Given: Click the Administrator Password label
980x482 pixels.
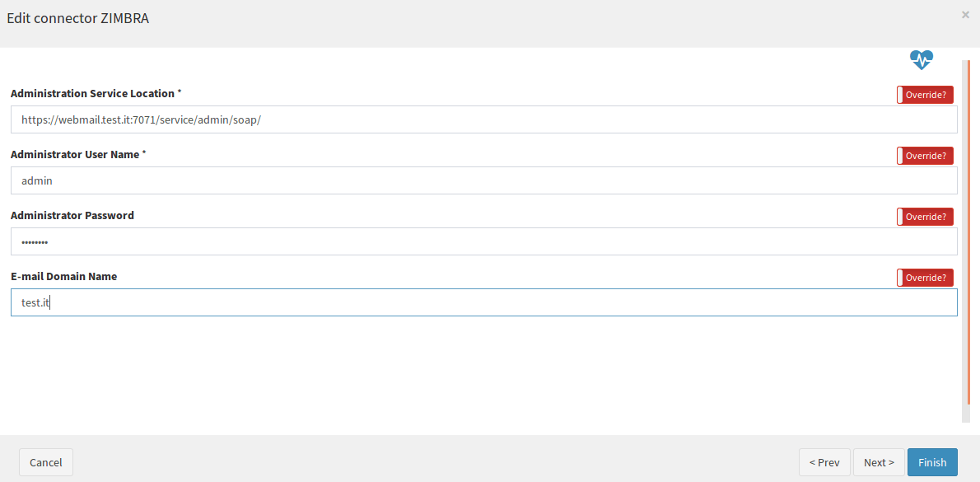Looking at the screenshot, I should [x=72, y=215].
